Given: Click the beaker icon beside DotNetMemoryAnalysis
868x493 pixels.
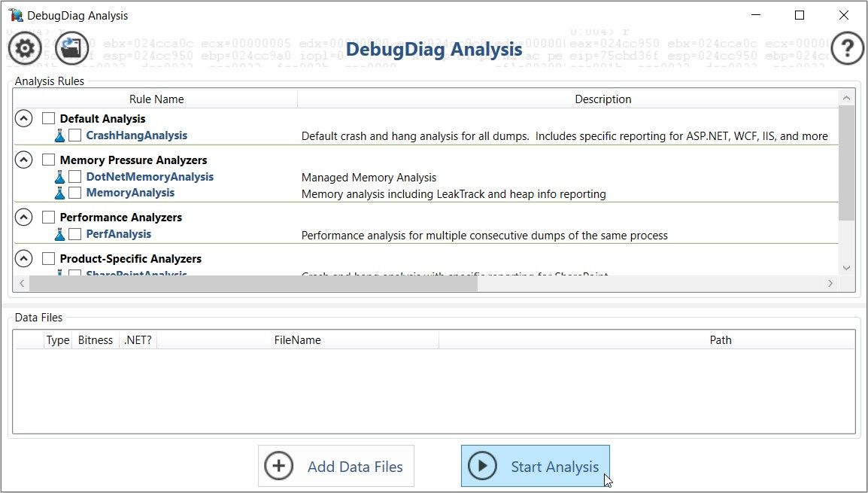Looking at the screenshot, I should 59,176.
